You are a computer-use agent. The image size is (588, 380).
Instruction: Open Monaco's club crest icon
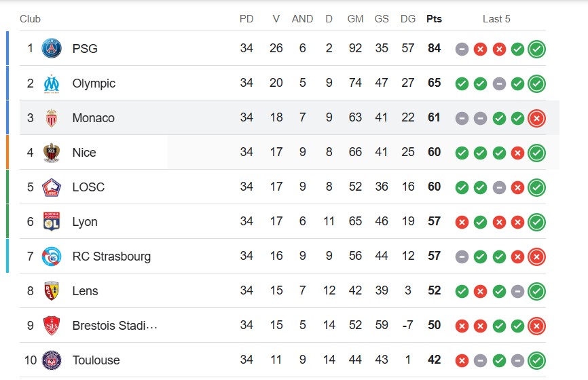click(52, 118)
